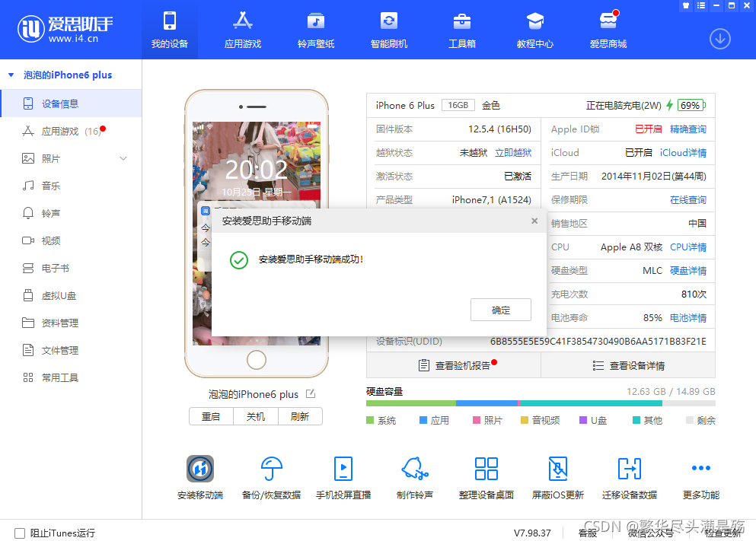Click 在线查询 for warranty
Screen dimensions: 756x541
click(688, 200)
